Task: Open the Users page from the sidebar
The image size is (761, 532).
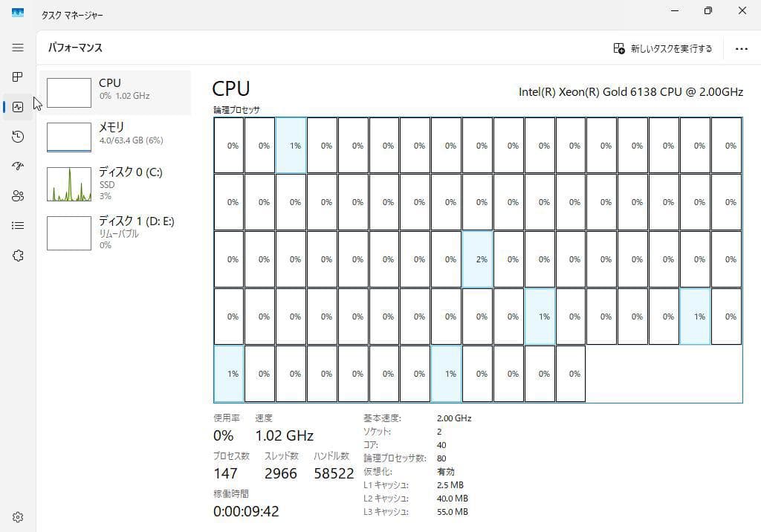Action: 18,195
